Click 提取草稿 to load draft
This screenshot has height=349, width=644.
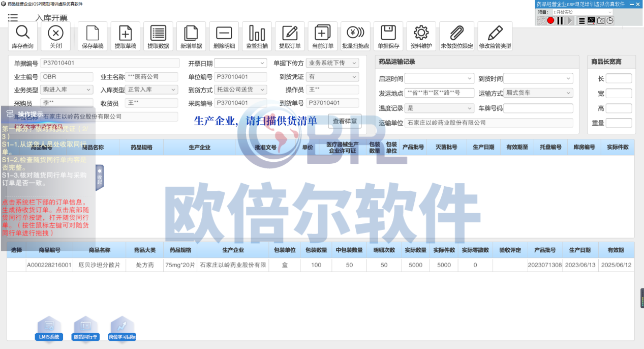pyautogui.click(x=125, y=36)
